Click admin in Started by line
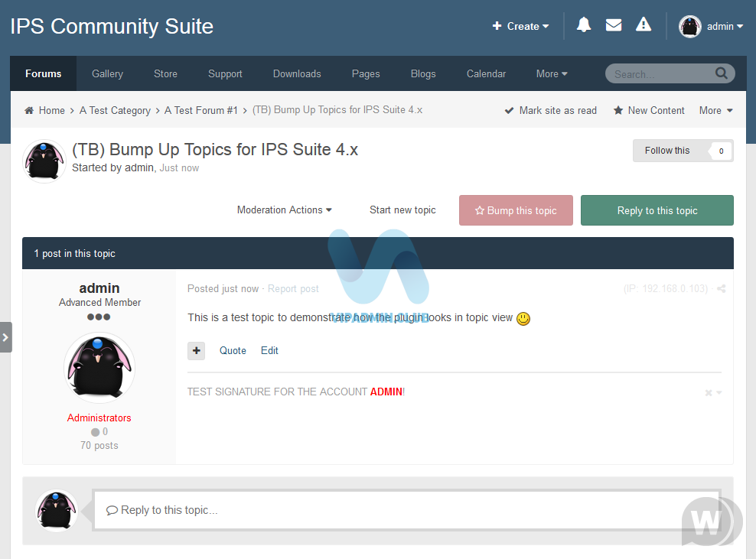This screenshot has width=756, height=559. click(x=138, y=167)
